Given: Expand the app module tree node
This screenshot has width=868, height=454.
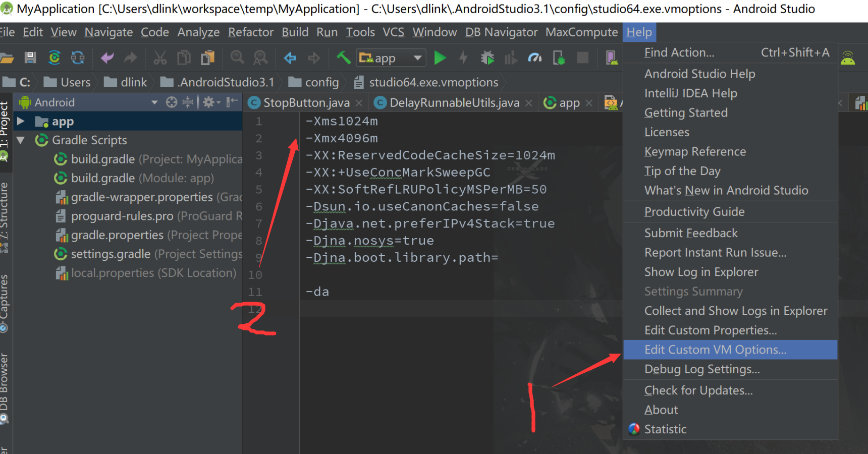Looking at the screenshot, I should [x=21, y=122].
